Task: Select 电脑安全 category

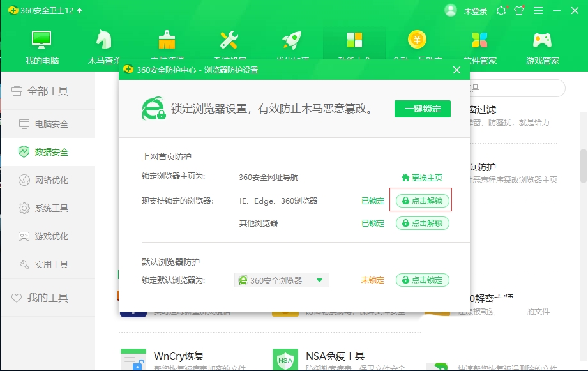Action: [x=48, y=124]
